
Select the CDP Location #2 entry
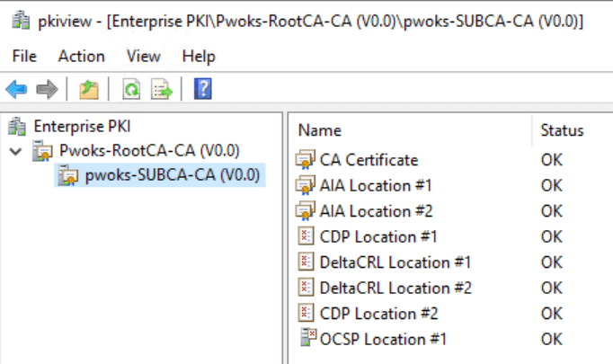tap(378, 314)
